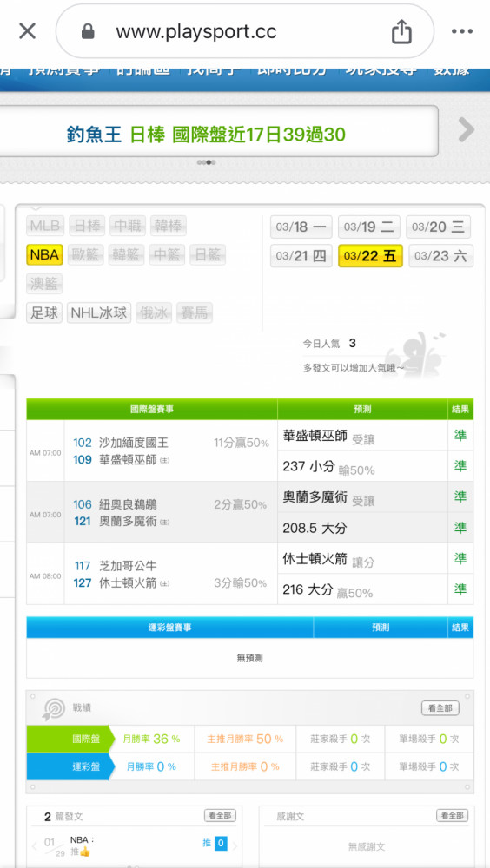Tap the lock icon in address bar
This screenshot has width=490, height=868.
pyautogui.click(x=88, y=31)
